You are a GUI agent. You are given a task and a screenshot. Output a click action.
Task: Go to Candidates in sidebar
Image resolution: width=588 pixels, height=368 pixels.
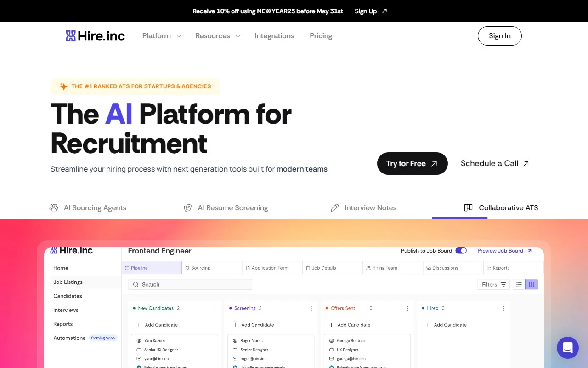pyautogui.click(x=68, y=296)
